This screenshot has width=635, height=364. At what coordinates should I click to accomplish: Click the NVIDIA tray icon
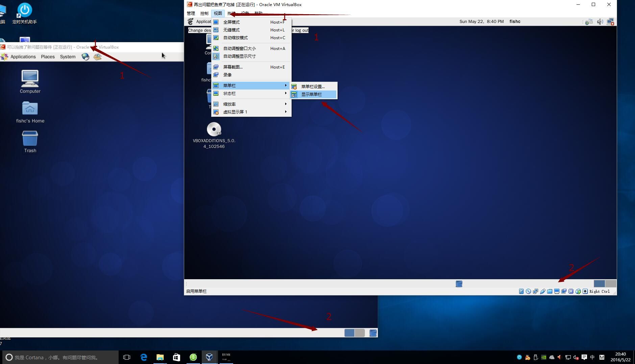pyautogui.click(x=544, y=357)
